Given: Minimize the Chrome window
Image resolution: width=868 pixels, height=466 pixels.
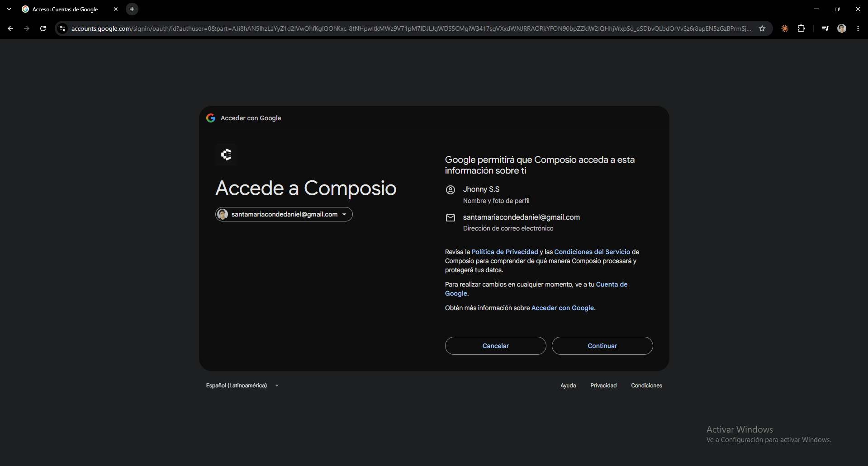Looking at the screenshot, I should click(816, 9).
